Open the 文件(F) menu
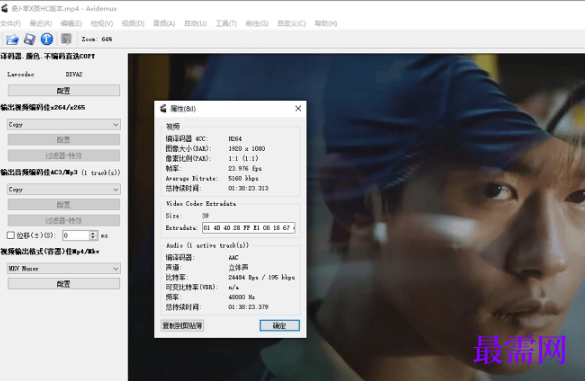This screenshot has height=381, width=585. [x=10, y=24]
